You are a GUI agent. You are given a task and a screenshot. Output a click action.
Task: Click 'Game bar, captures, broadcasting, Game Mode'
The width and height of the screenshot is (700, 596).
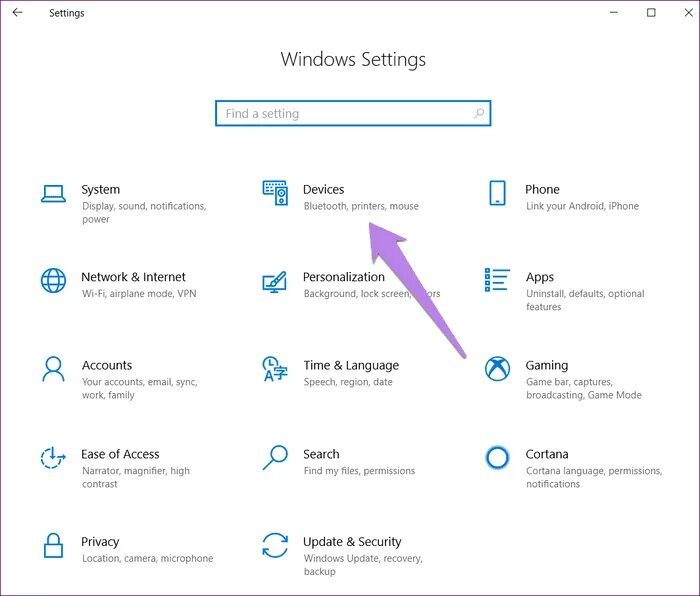click(x=583, y=388)
